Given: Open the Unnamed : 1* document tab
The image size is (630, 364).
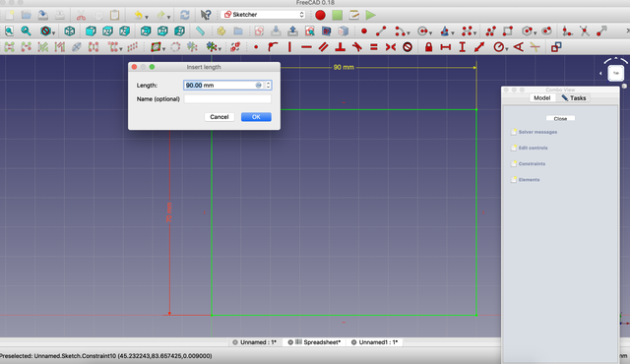Looking at the screenshot, I should click(255, 342).
